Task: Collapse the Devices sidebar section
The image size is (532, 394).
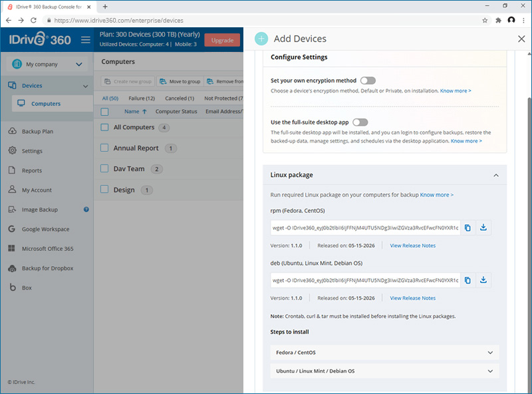Action: coord(86,86)
